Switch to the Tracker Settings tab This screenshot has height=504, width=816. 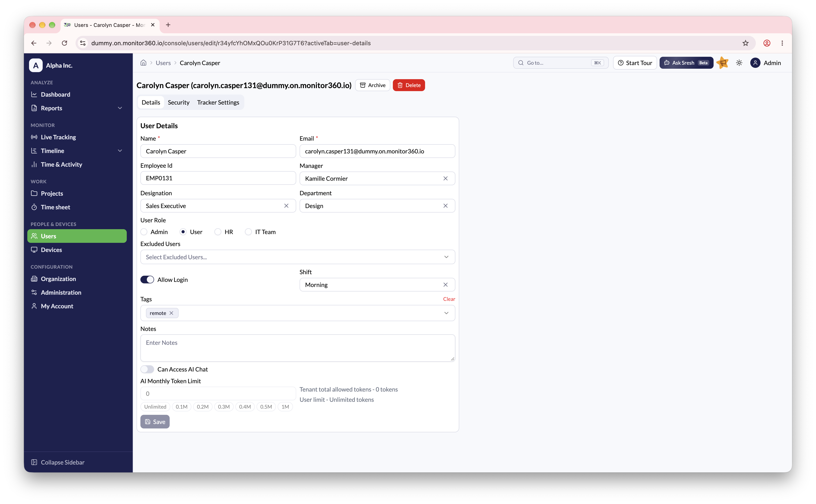point(218,102)
